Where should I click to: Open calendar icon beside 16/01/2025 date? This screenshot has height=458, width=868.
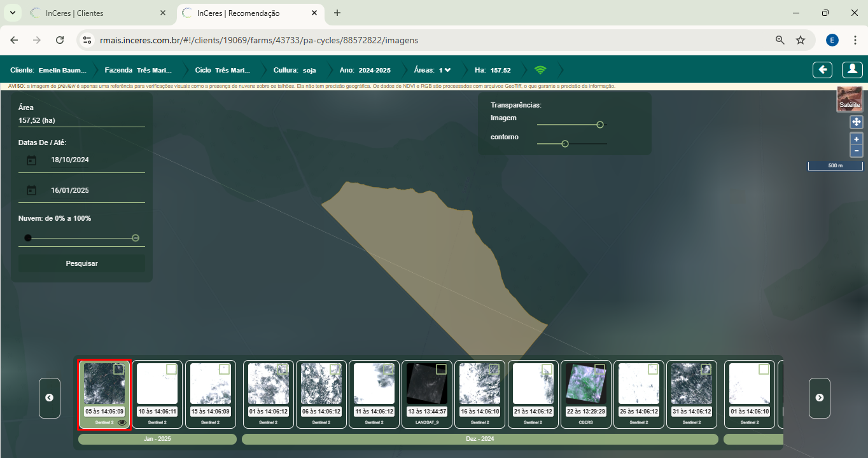point(31,190)
